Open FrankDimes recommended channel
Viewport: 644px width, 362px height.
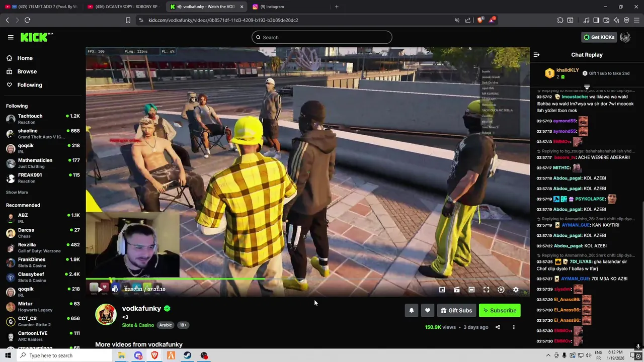click(43, 262)
